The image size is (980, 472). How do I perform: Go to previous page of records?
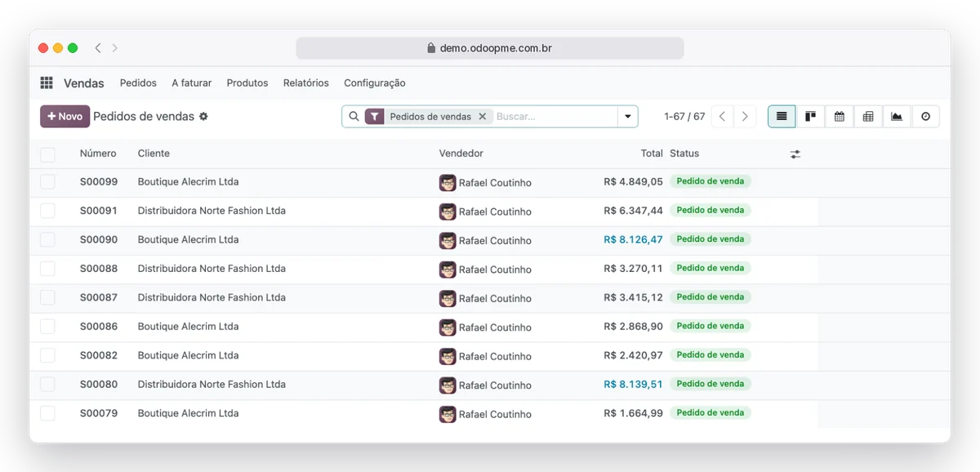tap(722, 117)
